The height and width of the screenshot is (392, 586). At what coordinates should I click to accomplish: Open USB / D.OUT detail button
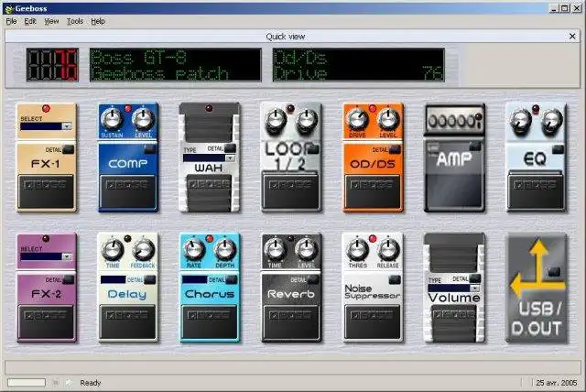[x=554, y=272]
